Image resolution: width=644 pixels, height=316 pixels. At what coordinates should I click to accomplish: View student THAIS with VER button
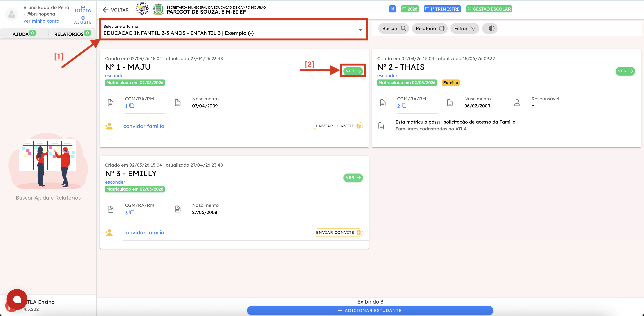coord(625,71)
